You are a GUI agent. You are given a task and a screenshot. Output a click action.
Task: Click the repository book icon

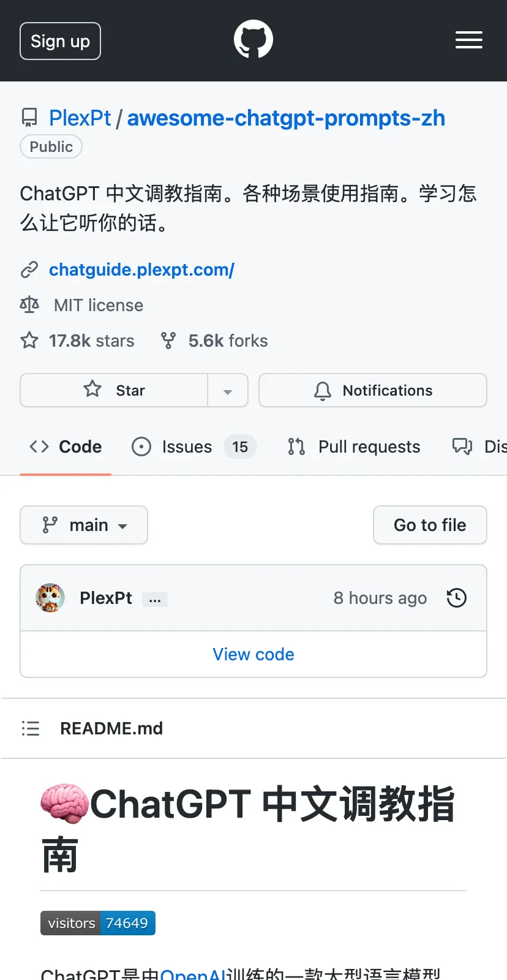29,118
